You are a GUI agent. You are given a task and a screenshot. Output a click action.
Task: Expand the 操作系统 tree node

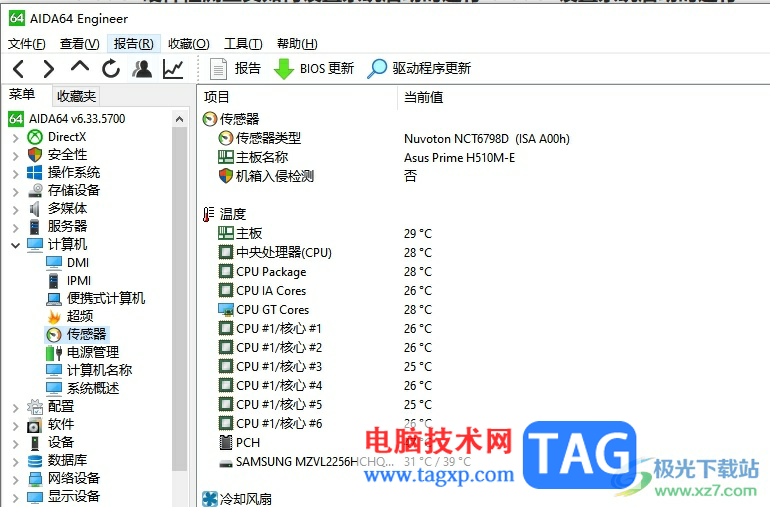click(15, 173)
